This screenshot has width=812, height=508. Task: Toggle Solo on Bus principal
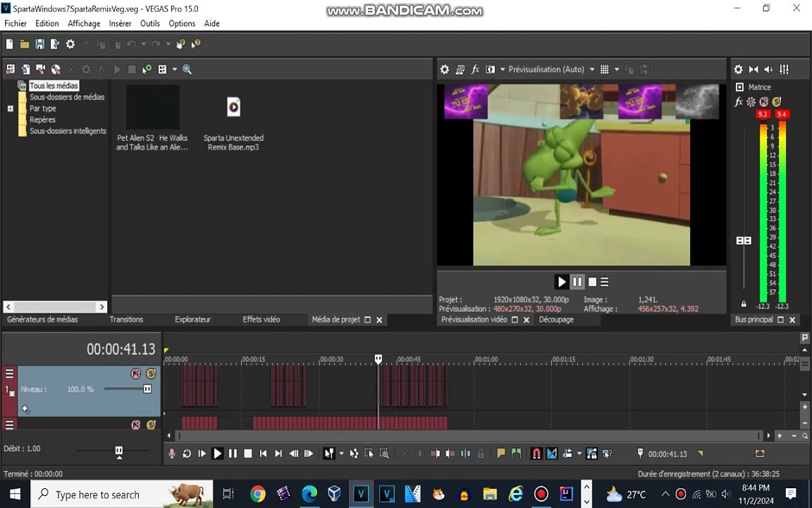coord(776,102)
